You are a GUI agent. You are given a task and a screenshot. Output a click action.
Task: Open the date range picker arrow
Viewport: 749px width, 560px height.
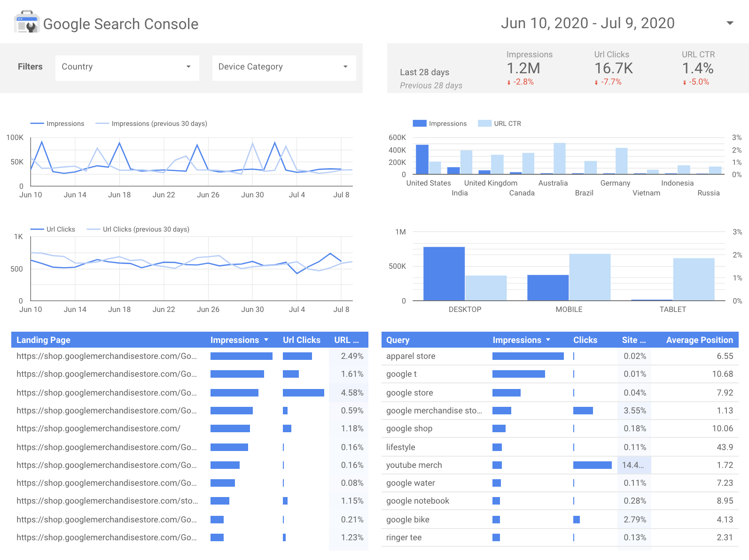click(x=730, y=23)
